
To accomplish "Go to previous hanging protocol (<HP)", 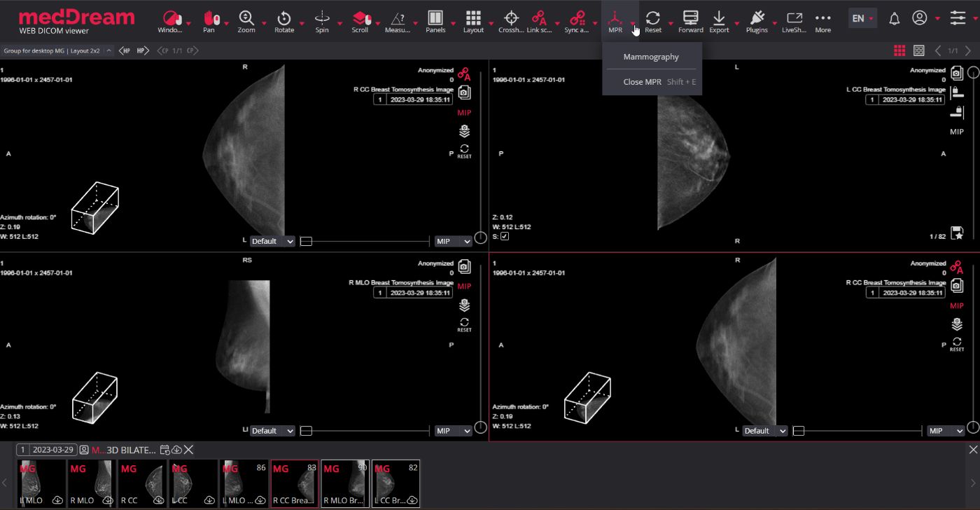I will click(x=124, y=50).
